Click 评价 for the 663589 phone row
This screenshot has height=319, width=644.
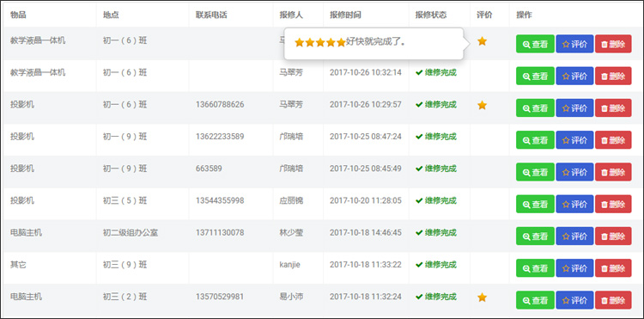(574, 172)
